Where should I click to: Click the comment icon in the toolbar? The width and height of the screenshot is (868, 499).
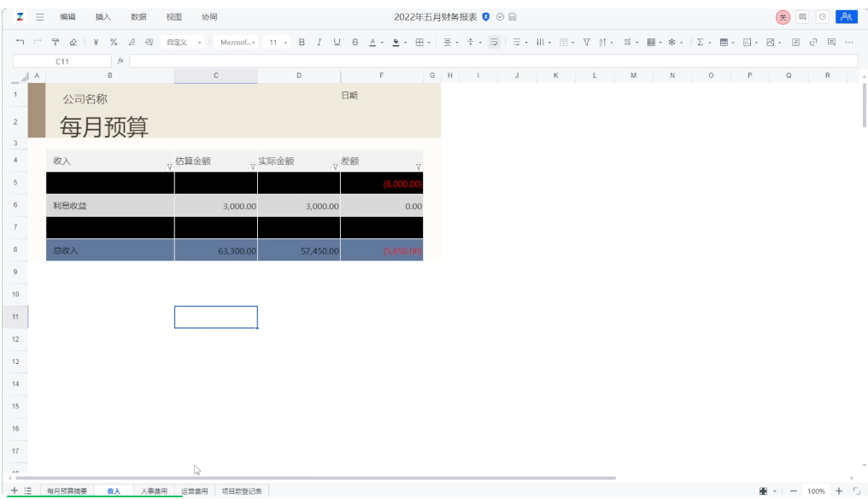[x=831, y=42]
